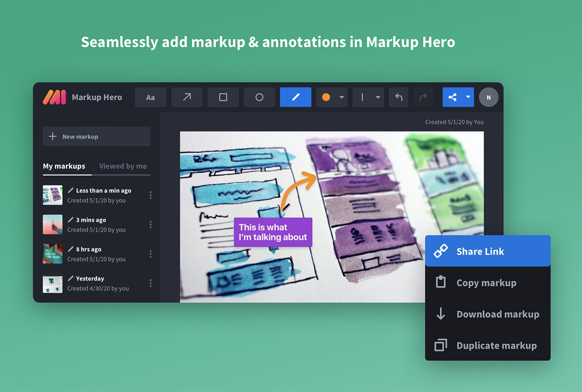Image resolution: width=582 pixels, height=392 pixels.
Task: Choose Copy markup from the menu
Action: (488, 282)
